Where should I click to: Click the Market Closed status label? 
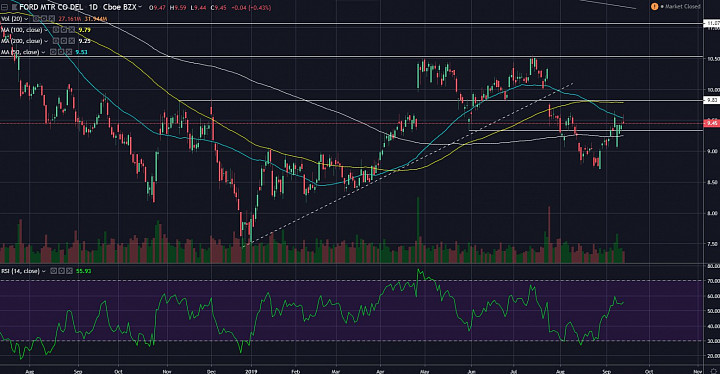click(683, 6)
